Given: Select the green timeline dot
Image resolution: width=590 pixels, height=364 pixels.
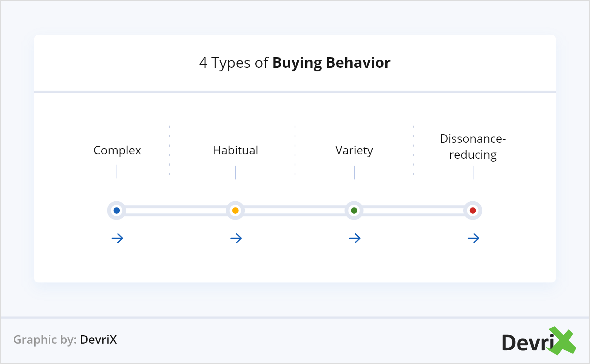Looking at the screenshot, I should 354,210.
